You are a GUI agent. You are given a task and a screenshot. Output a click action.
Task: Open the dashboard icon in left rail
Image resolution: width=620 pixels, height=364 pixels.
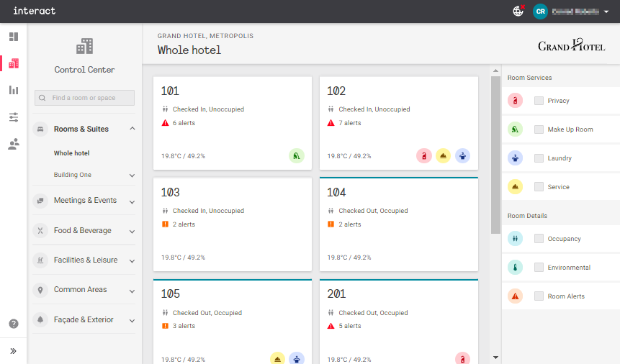[14, 37]
